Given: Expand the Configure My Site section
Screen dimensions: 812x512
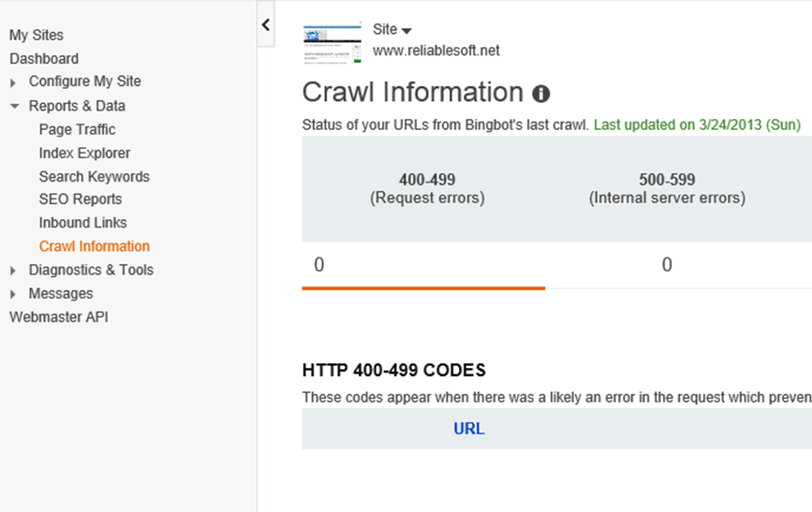Looking at the screenshot, I should click(14, 82).
